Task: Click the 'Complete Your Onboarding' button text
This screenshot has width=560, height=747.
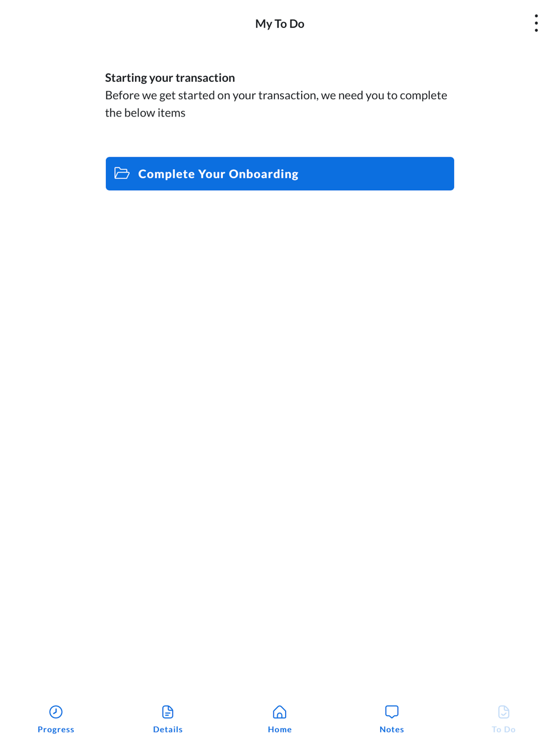Action: [x=218, y=174]
